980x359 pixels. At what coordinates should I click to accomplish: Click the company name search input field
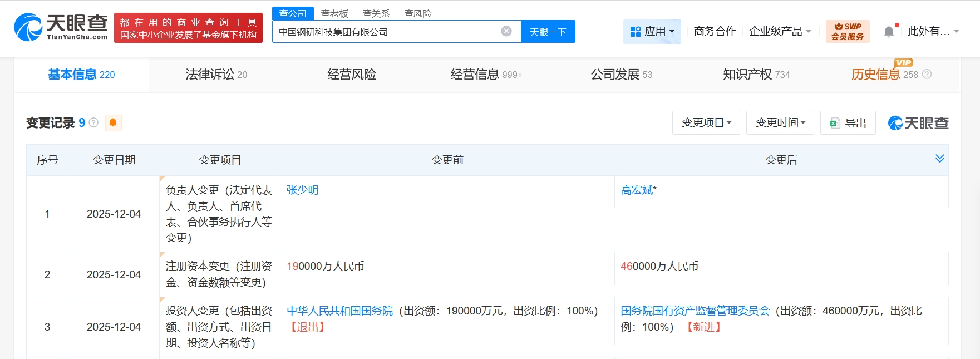pos(384,32)
